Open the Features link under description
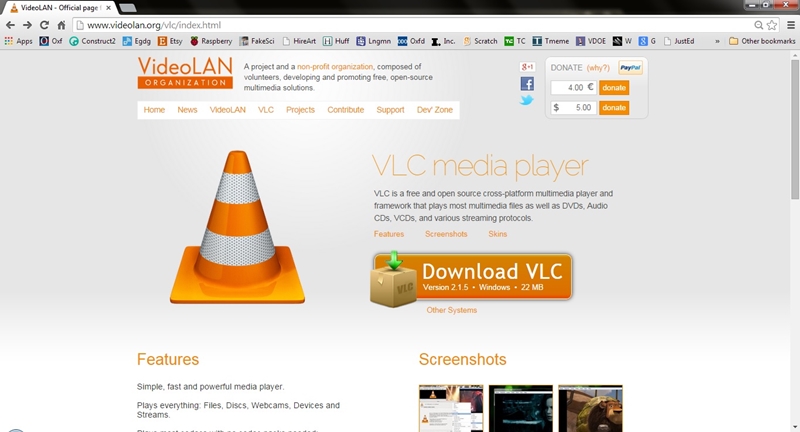Viewport: 800px width, 432px height. [x=389, y=234]
